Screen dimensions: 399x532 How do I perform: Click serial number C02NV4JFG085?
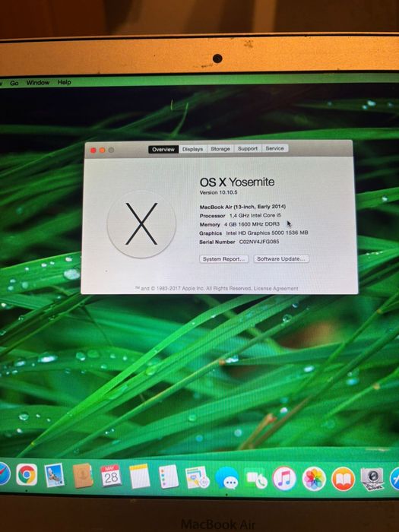(x=259, y=242)
